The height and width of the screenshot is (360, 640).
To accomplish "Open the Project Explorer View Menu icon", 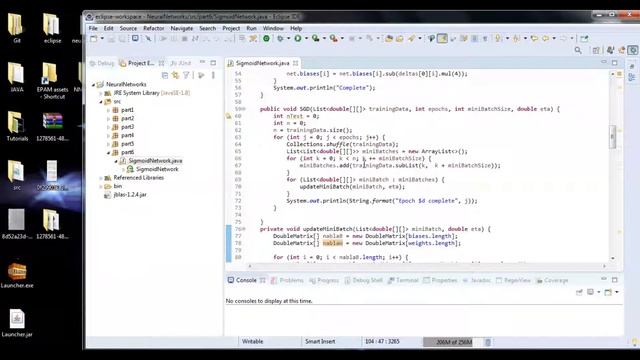I will (213, 75).
